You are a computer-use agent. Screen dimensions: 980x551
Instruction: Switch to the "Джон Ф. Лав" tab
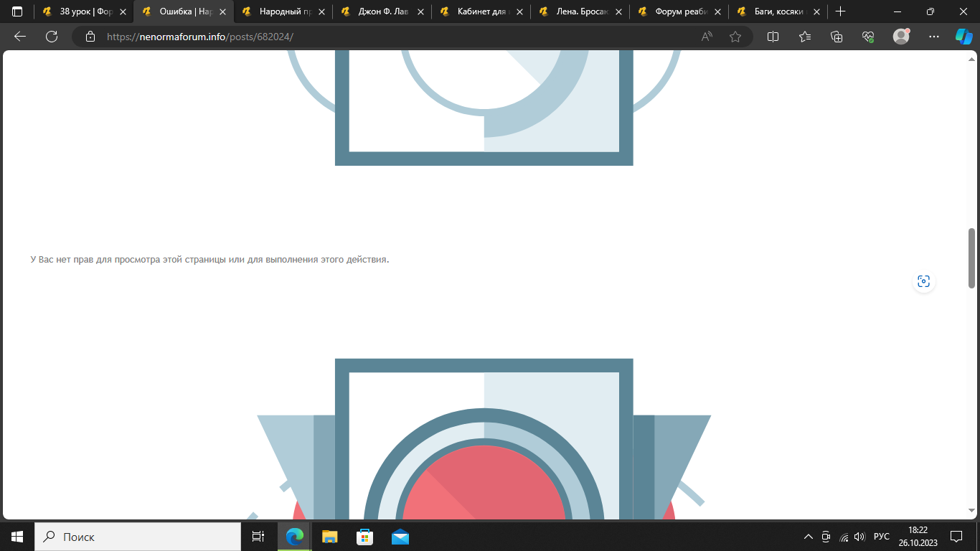pos(381,11)
